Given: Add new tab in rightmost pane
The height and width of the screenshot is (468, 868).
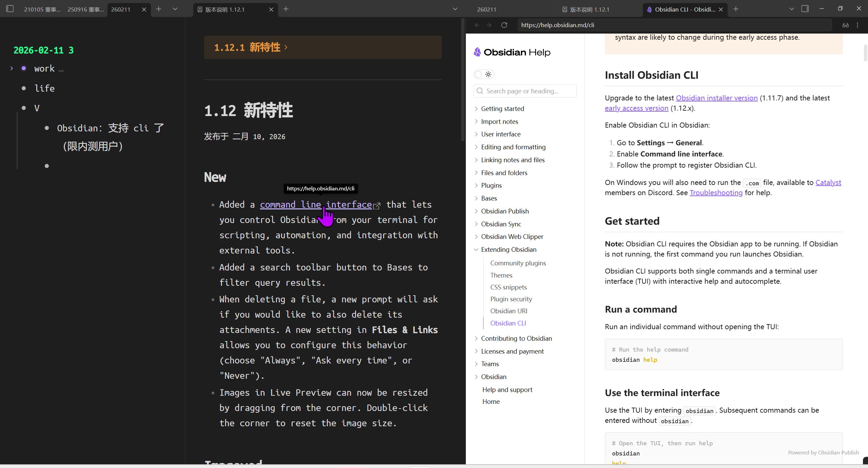Looking at the screenshot, I should tap(736, 9).
